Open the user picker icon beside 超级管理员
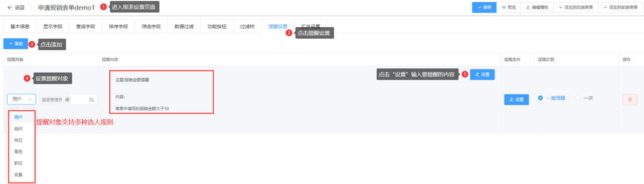 tap(91, 100)
